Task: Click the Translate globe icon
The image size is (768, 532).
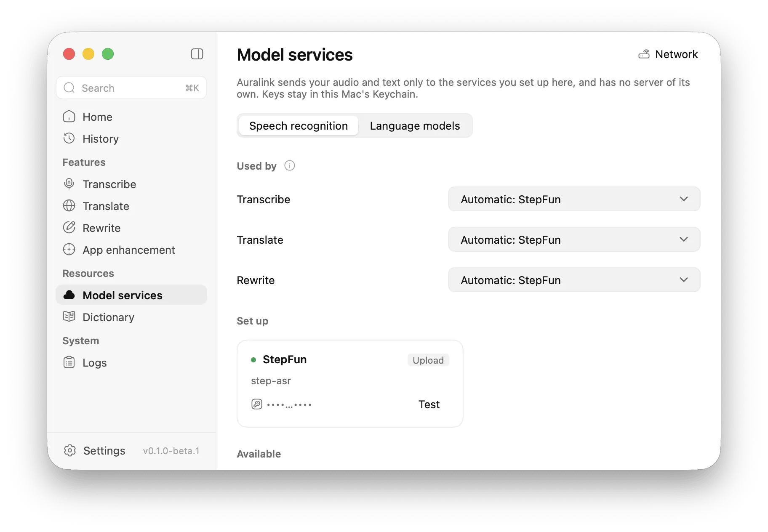Action: 69,206
